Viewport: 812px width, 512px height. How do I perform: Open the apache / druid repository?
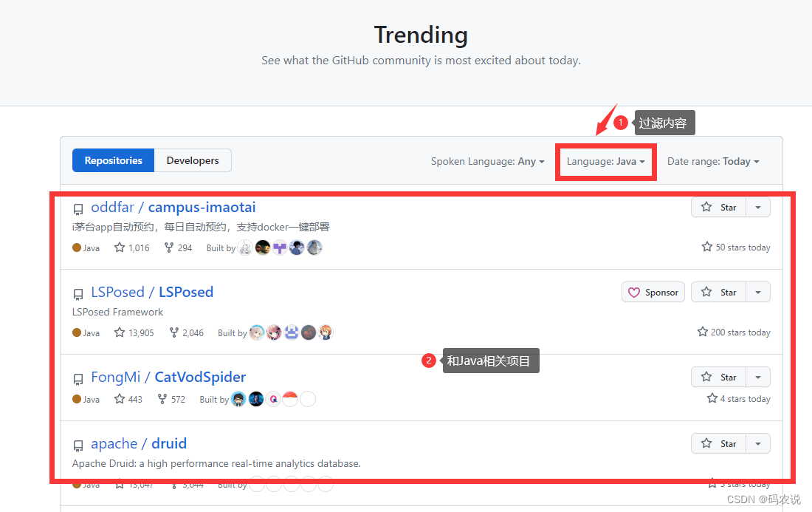[139, 443]
